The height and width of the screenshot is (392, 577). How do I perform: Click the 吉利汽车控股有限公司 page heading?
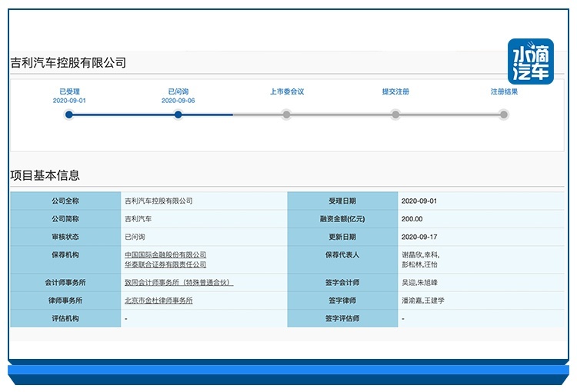tap(68, 62)
